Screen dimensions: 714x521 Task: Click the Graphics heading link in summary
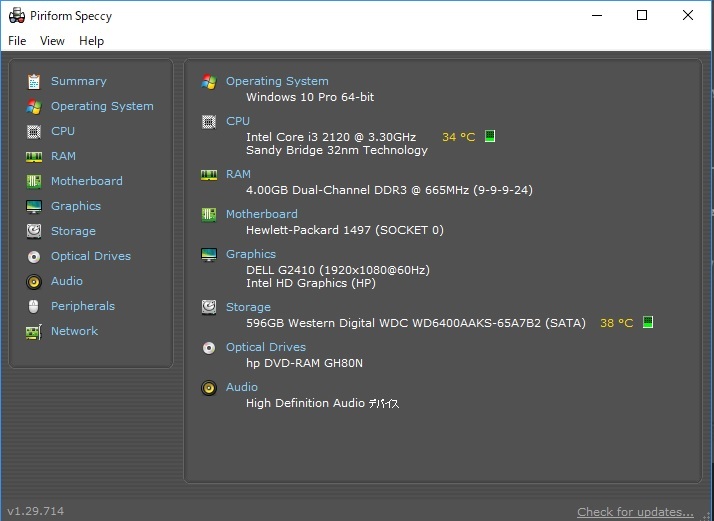(251, 254)
